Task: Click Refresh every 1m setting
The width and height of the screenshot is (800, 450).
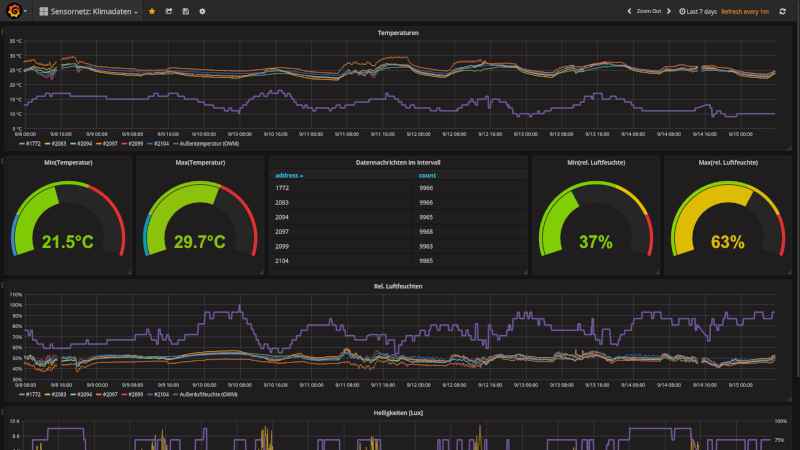Action: [745, 11]
